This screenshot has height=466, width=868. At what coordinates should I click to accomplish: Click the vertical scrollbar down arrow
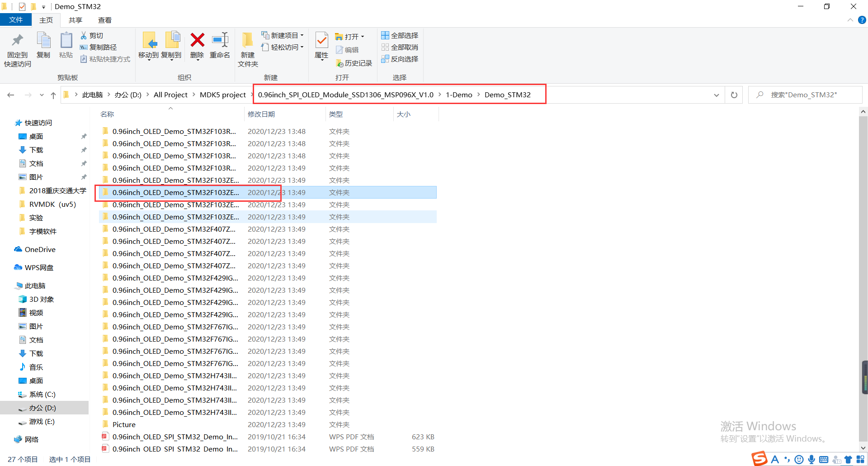863,448
